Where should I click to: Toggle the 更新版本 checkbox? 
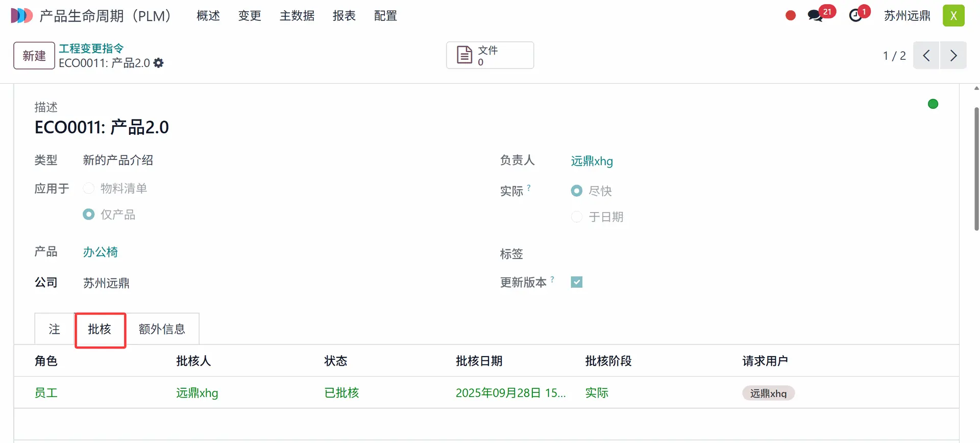click(x=577, y=282)
